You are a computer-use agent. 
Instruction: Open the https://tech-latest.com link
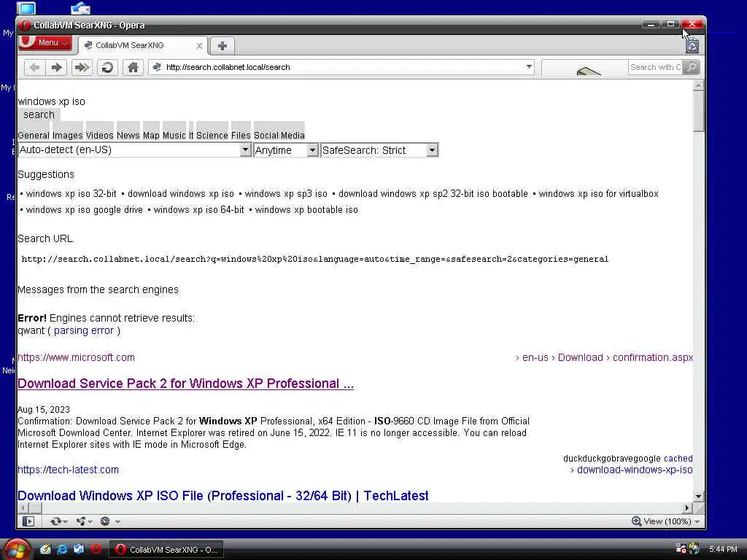tap(68, 470)
